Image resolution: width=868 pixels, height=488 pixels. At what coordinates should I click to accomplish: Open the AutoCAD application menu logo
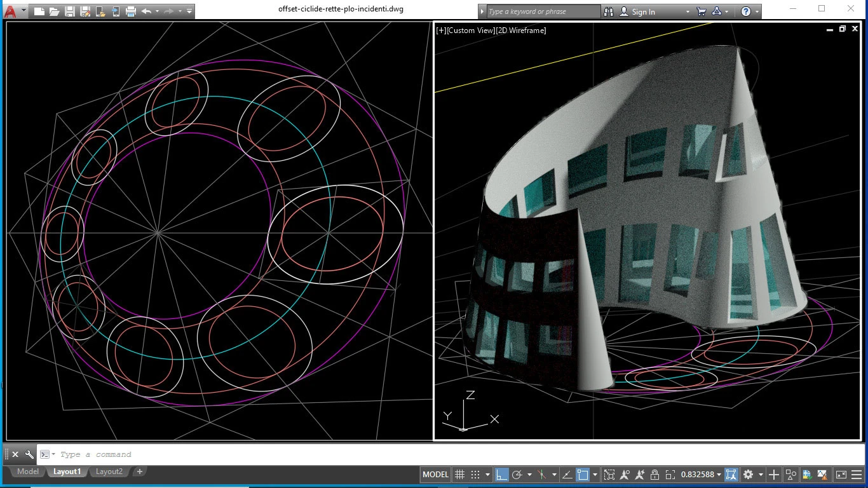tap(10, 11)
